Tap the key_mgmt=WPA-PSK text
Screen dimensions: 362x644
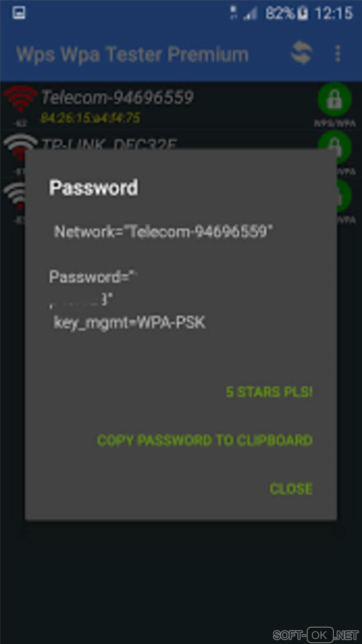pos(130,323)
